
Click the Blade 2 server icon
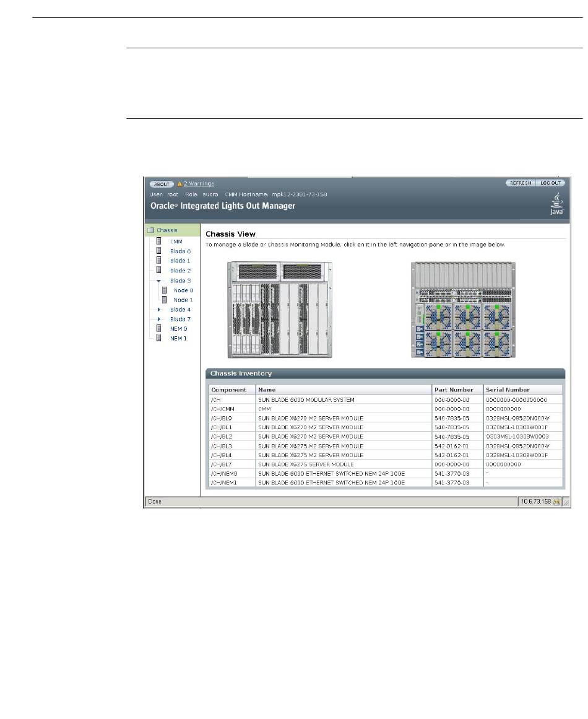point(159,270)
